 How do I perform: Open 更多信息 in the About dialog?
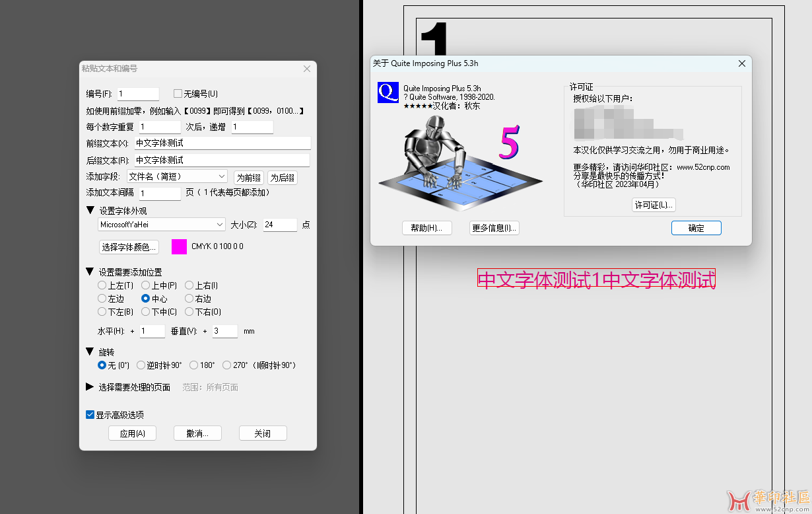tap(494, 228)
